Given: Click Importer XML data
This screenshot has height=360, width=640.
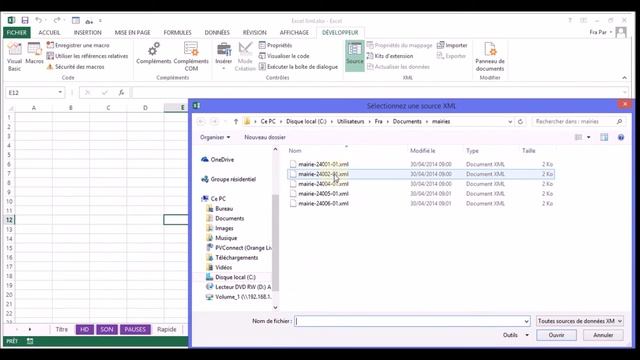Looking at the screenshot, I should (452, 45).
